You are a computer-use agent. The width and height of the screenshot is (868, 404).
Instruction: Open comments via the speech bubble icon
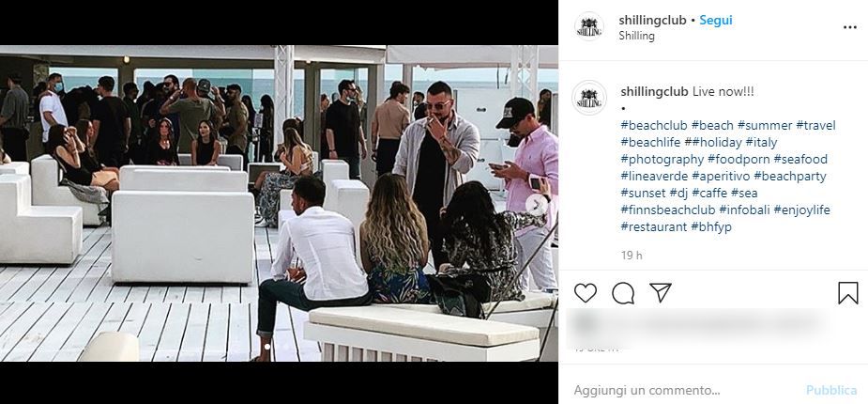click(x=623, y=292)
